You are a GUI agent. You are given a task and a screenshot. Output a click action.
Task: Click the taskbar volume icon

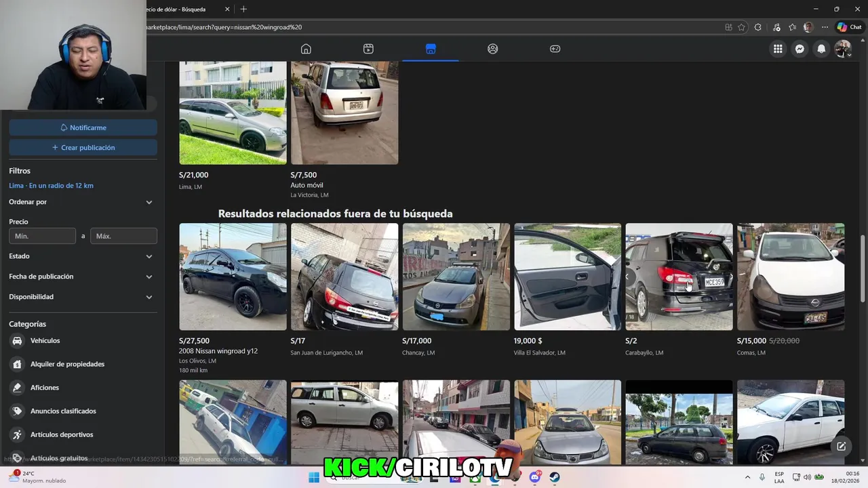pos(807,477)
